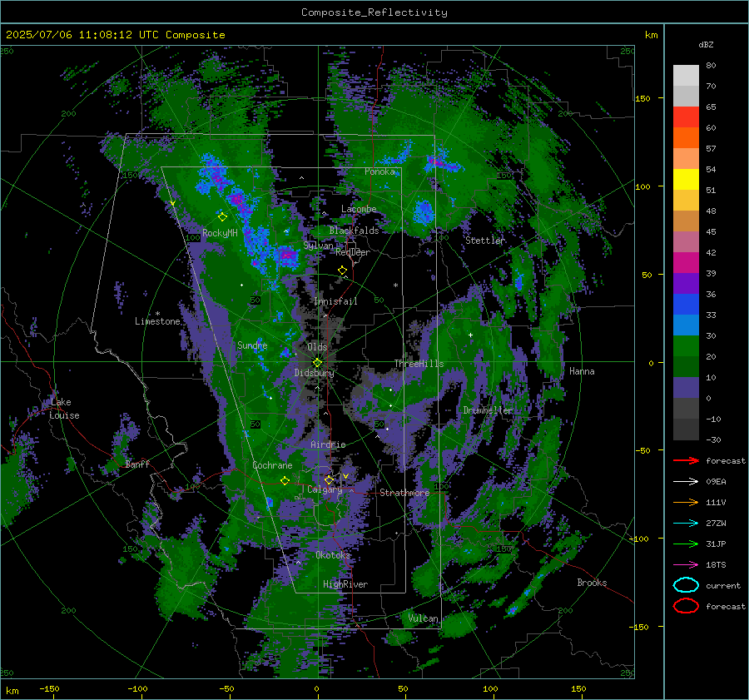This screenshot has height=700, width=749.
Task: Click the yellow diamond marker near RockyMH
Action: point(222,216)
